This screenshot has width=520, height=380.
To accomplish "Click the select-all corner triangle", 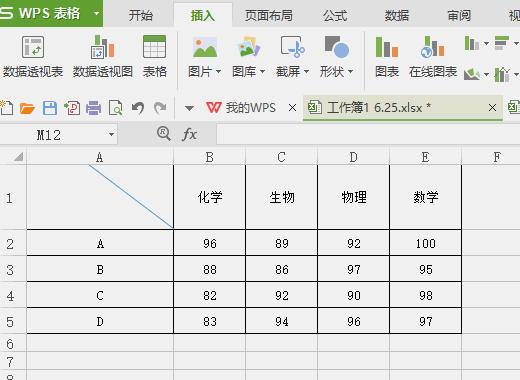I will (x=19, y=157).
